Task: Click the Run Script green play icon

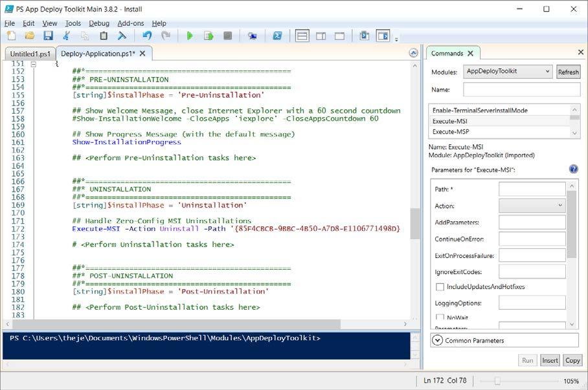Action: coord(190,36)
